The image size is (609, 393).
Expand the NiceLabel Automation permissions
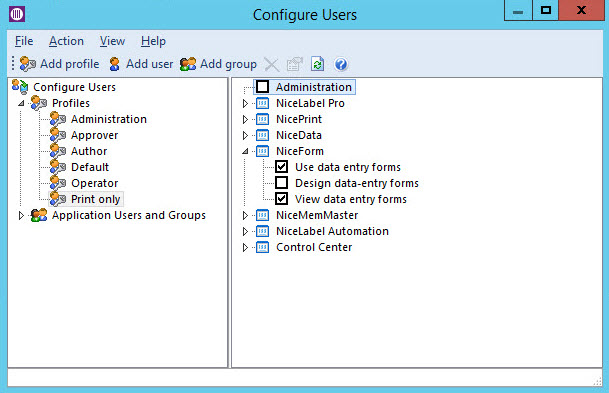[x=245, y=231]
